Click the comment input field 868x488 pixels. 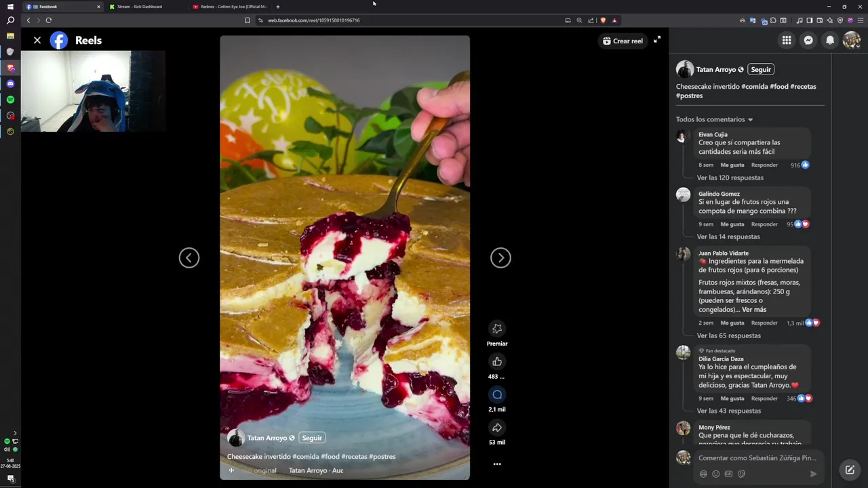click(x=758, y=458)
